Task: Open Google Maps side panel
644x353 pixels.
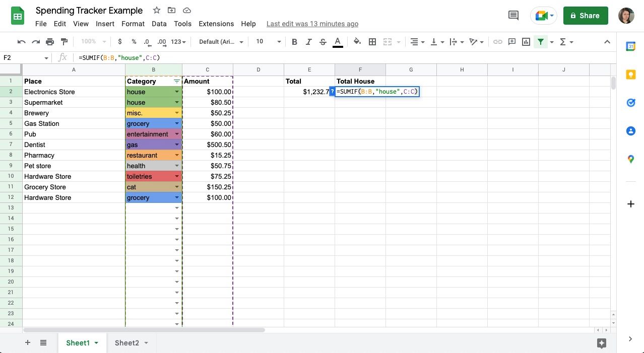Action: click(x=630, y=159)
